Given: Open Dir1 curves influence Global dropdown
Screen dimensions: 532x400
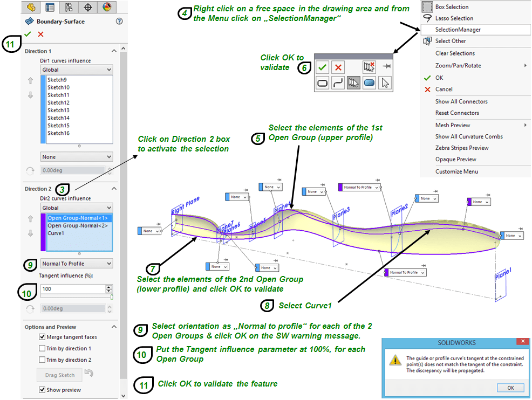Looking at the screenshot, I should click(77, 70).
